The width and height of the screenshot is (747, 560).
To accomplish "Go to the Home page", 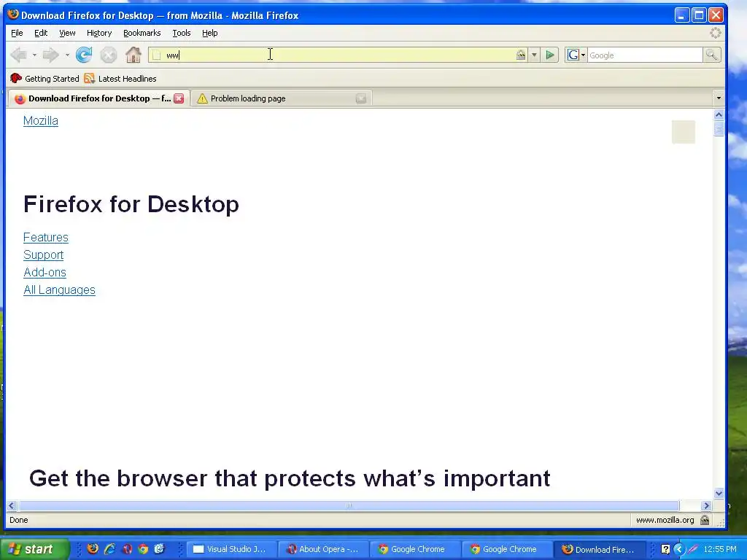I will 133,55.
